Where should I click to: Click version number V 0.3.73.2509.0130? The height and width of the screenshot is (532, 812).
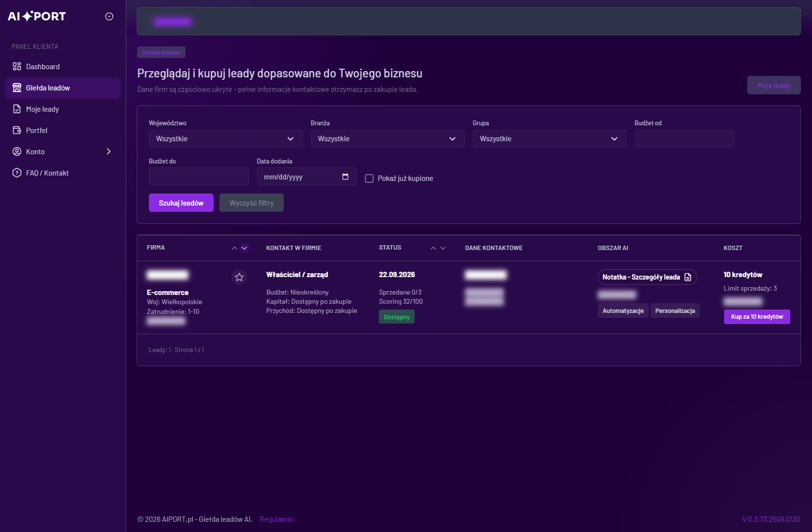(x=771, y=519)
